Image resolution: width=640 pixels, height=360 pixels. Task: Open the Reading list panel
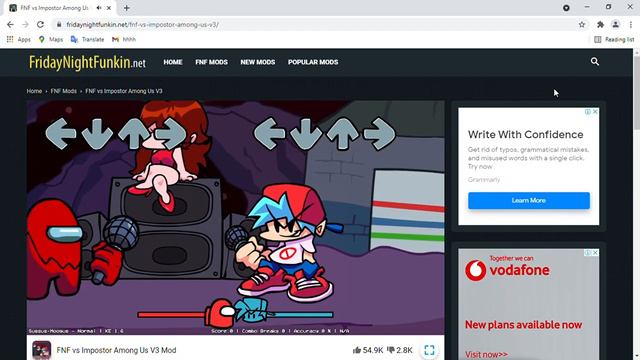[614, 39]
